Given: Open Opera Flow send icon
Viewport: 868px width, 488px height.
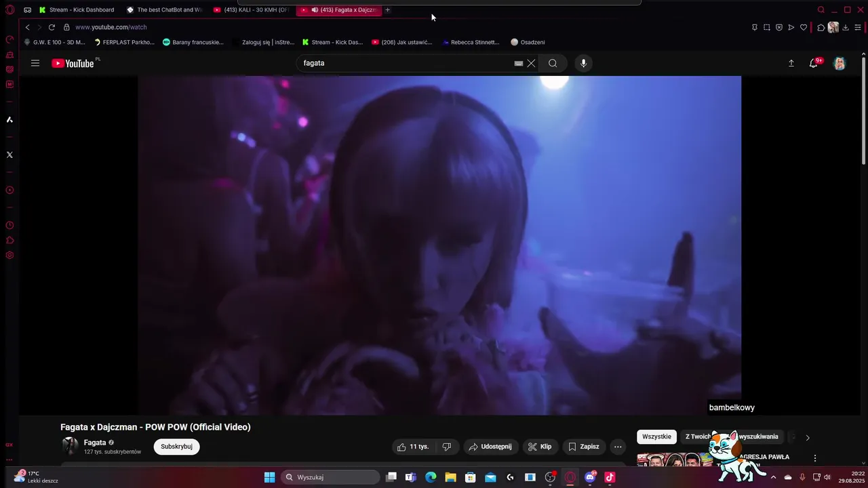Looking at the screenshot, I should click(791, 27).
